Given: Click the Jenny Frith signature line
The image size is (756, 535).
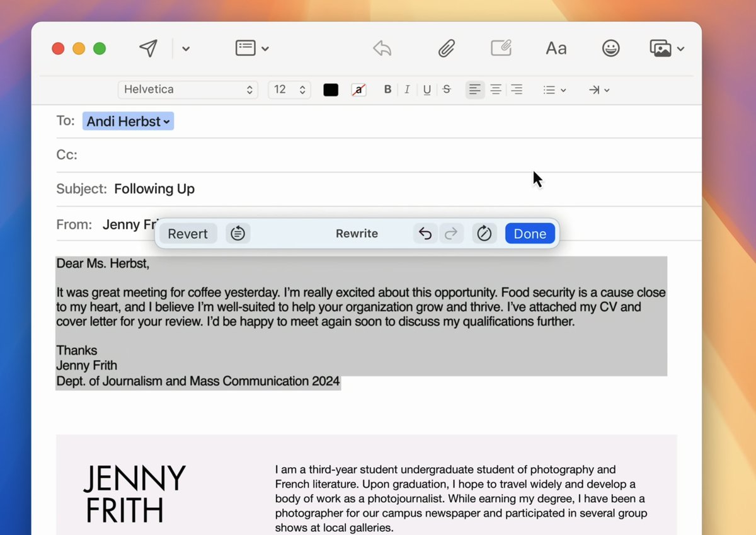Looking at the screenshot, I should click(x=86, y=365).
